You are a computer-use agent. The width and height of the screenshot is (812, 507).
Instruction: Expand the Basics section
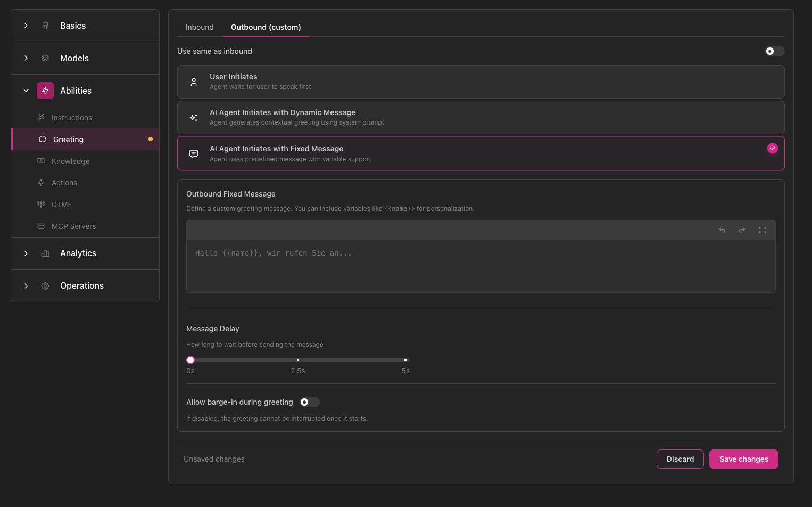[73, 25]
